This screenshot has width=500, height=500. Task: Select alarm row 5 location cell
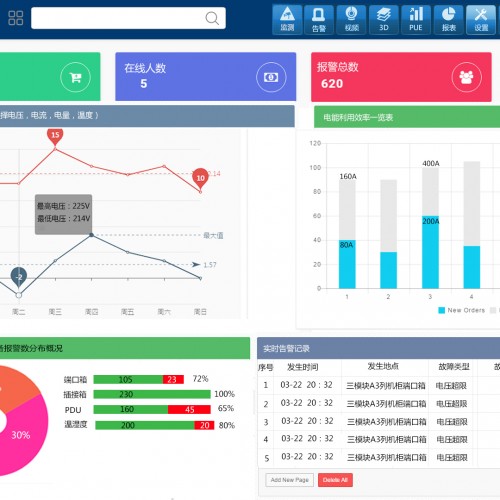(386, 458)
